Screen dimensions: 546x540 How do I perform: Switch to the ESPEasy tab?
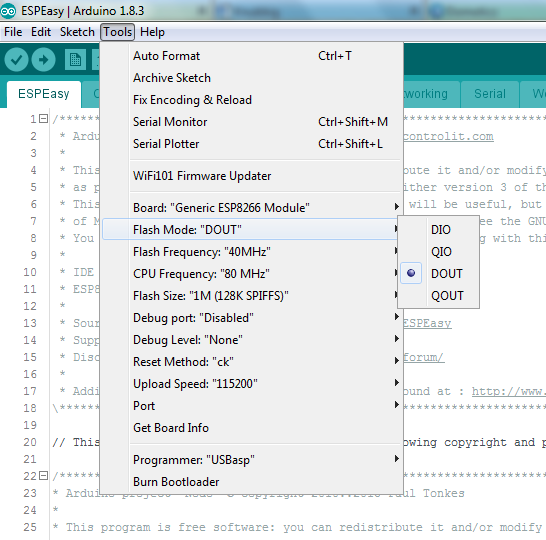44,94
